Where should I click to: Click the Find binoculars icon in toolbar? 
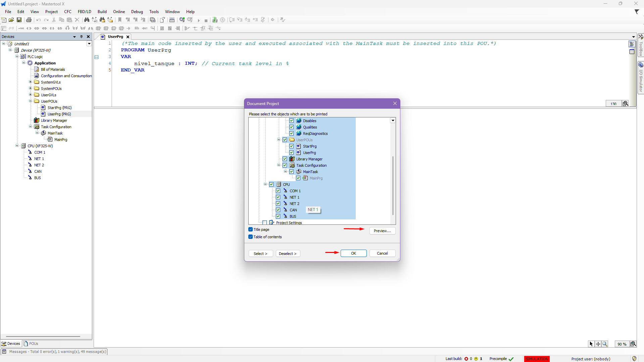point(87,20)
